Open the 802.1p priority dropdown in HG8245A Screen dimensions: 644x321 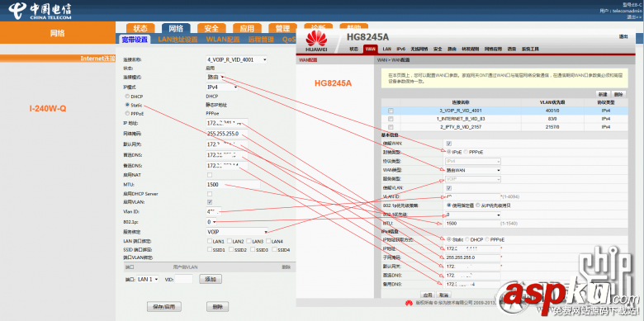pos(473,215)
